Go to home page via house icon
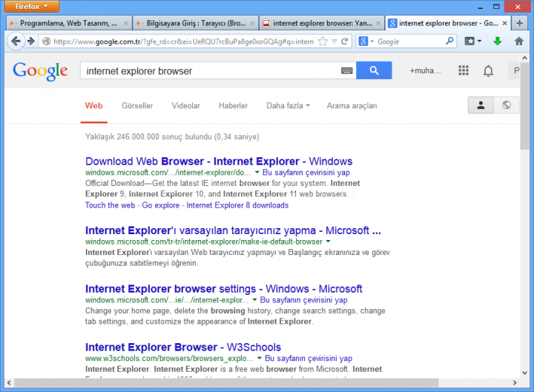Viewport: 534px width, 392px height. click(x=518, y=41)
